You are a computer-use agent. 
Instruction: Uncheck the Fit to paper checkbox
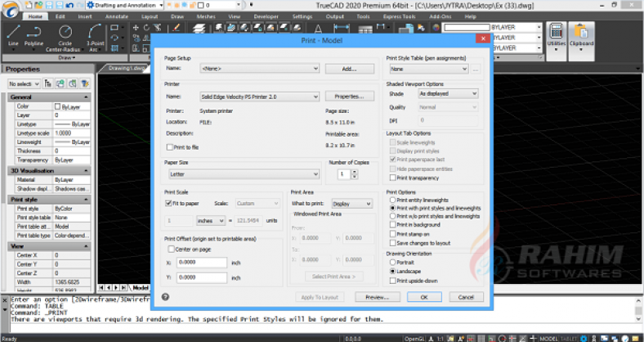(x=168, y=203)
